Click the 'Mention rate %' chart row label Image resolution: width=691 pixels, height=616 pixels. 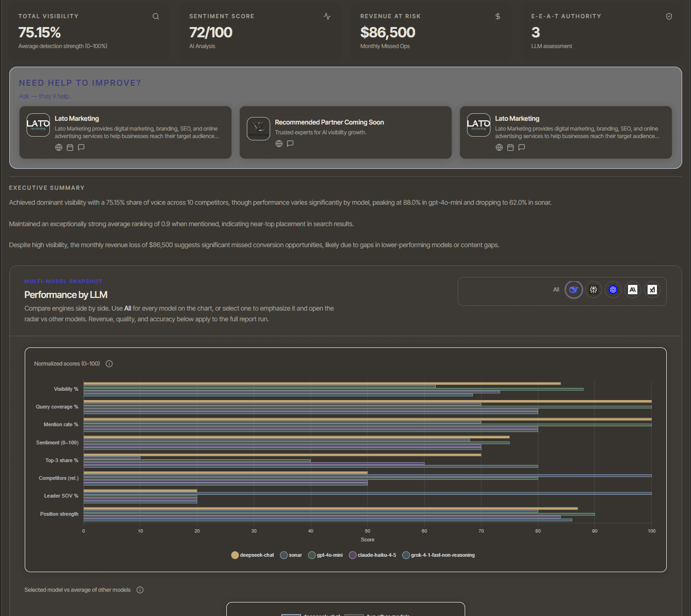(61, 424)
